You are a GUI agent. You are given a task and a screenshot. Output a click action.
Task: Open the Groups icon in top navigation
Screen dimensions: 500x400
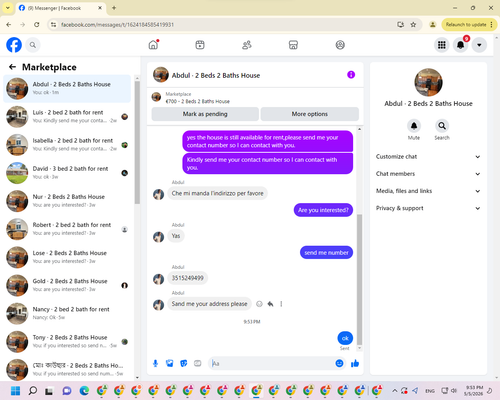coord(340,45)
